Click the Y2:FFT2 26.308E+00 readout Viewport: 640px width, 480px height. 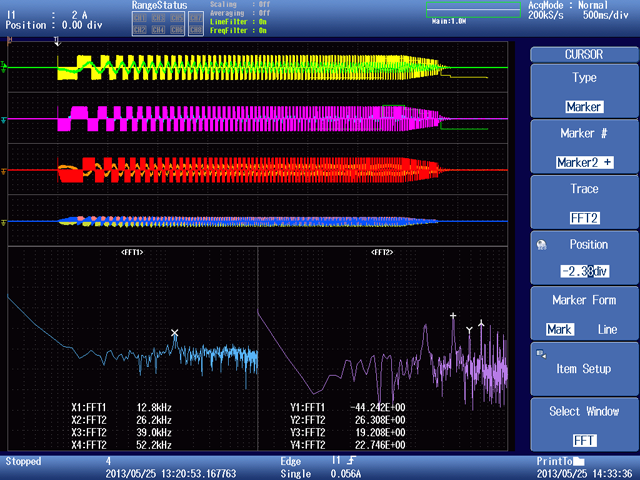pyautogui.click(x=348, y=420)
